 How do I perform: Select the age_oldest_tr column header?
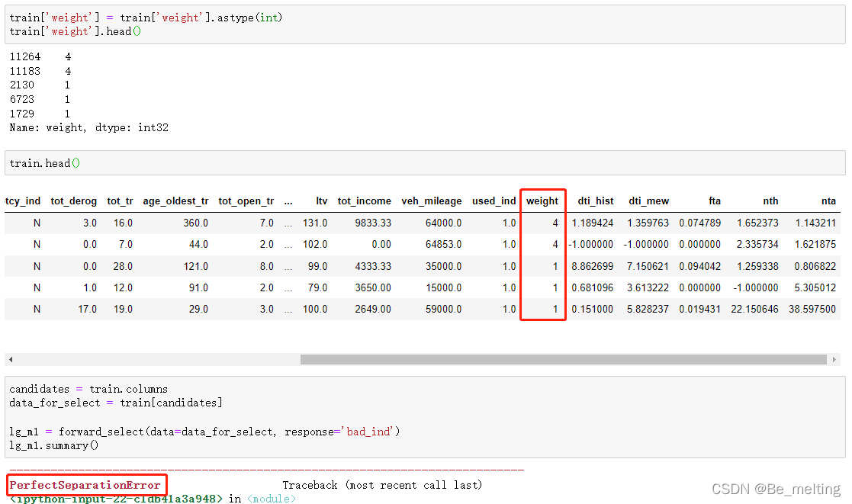point(175,201)
